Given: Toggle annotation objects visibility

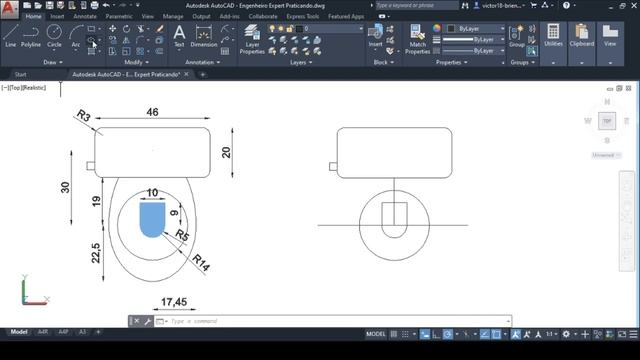Looking at the screenshot, I should (516, 334).
